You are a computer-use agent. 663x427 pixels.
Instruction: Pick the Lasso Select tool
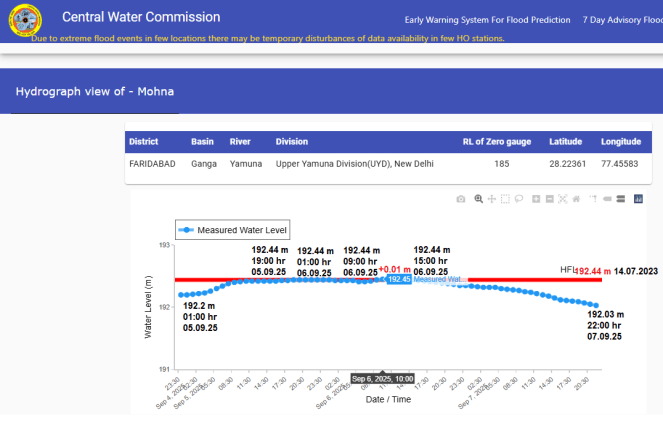(518, 199)
